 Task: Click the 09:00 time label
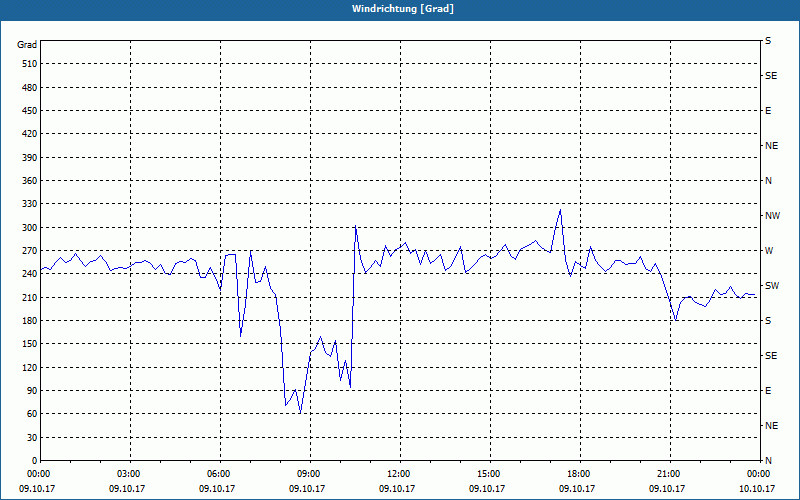pyautogui.click(x=308, y=474)
